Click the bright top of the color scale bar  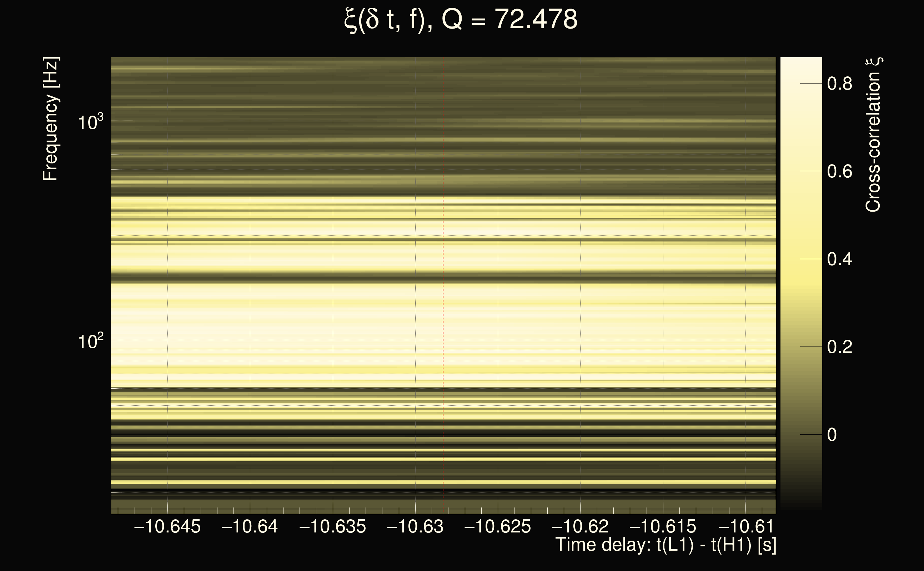tap(801, 64)
